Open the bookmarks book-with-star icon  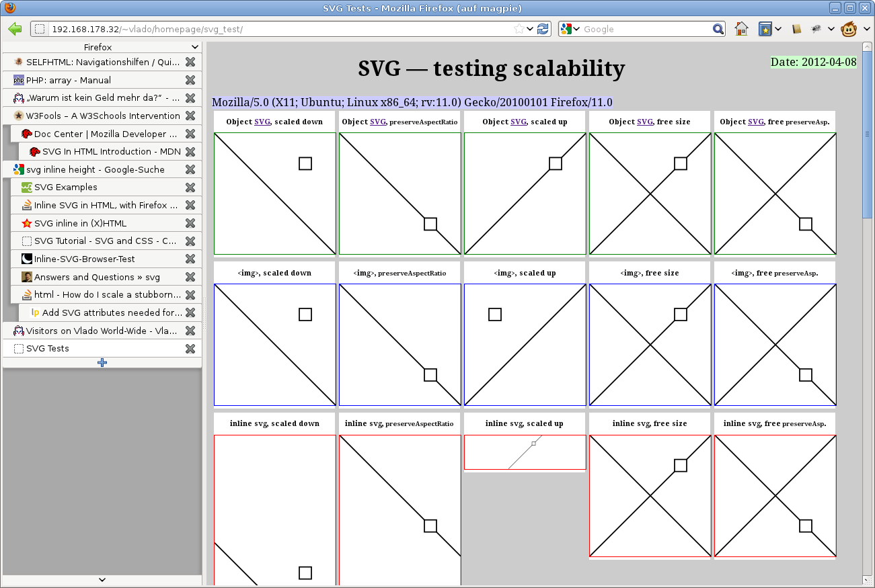click(765, 29)
